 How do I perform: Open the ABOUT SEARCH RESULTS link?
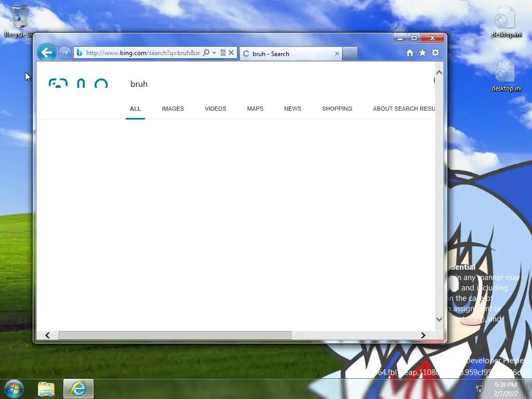click(x=404, y=109)
